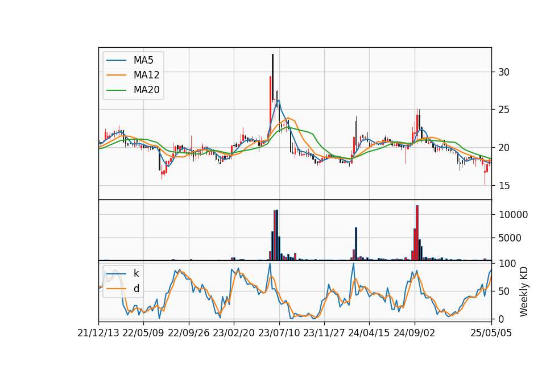Click the KD axis value 0
546x392 pixels.
502,319
